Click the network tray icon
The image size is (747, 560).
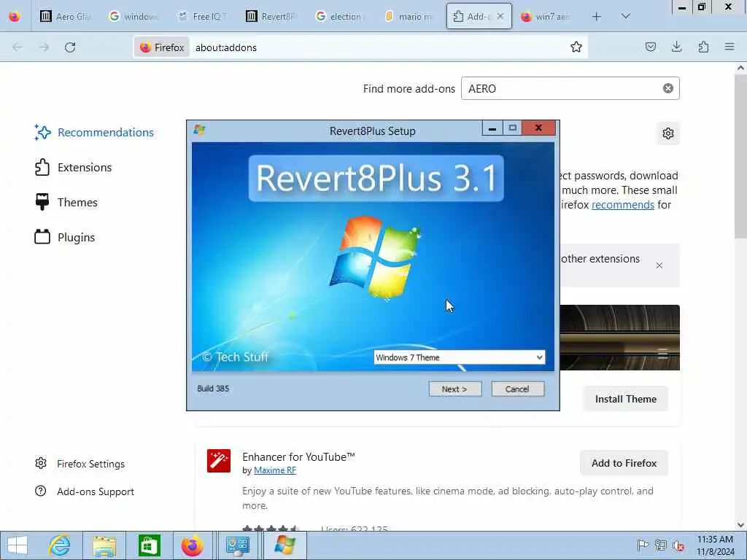coord(661,545)
